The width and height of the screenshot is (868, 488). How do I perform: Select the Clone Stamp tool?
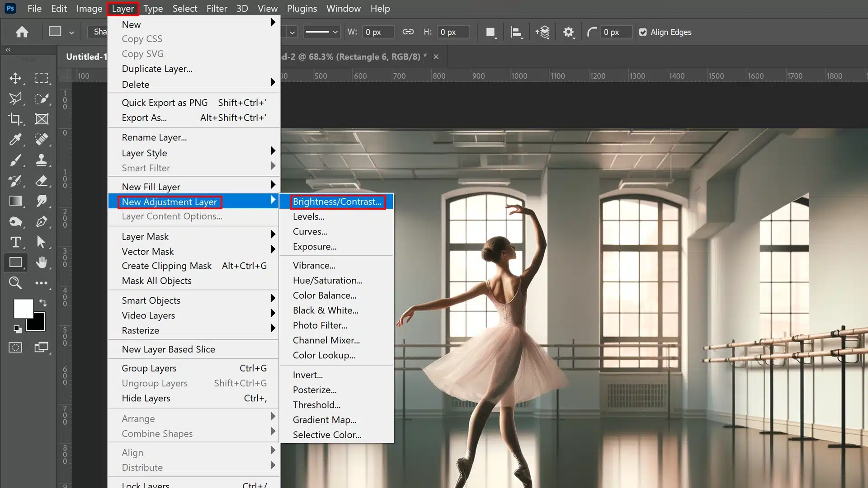(42, 160)
